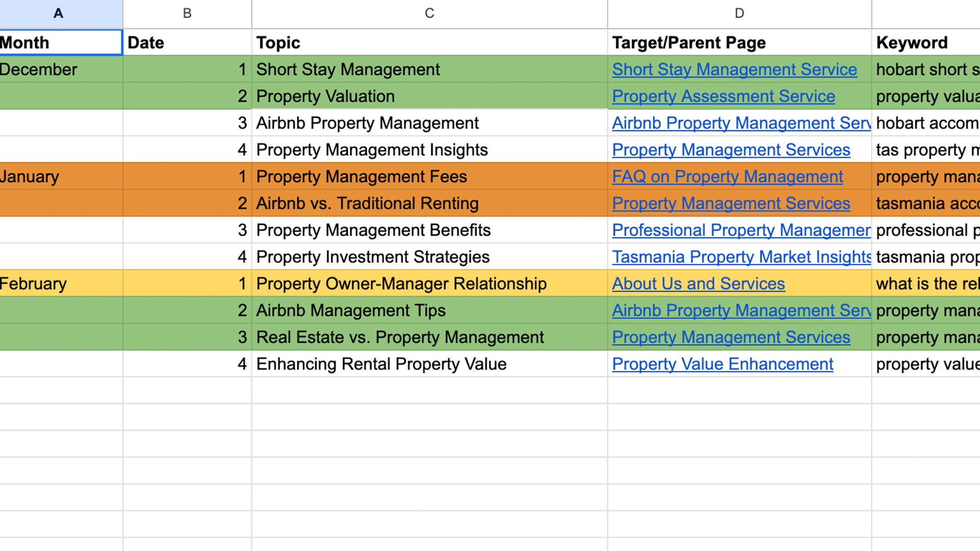Open FAQ on Property Management link
This screenshot has height=551, width=980.
[x=727, y=177]
